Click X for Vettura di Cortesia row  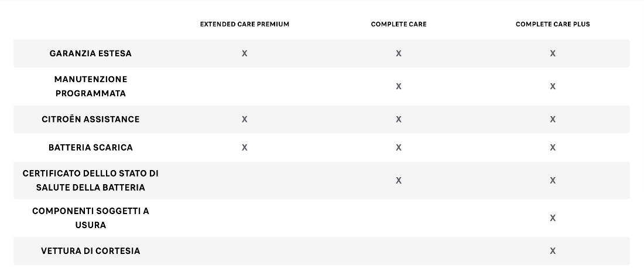[553, 251]
